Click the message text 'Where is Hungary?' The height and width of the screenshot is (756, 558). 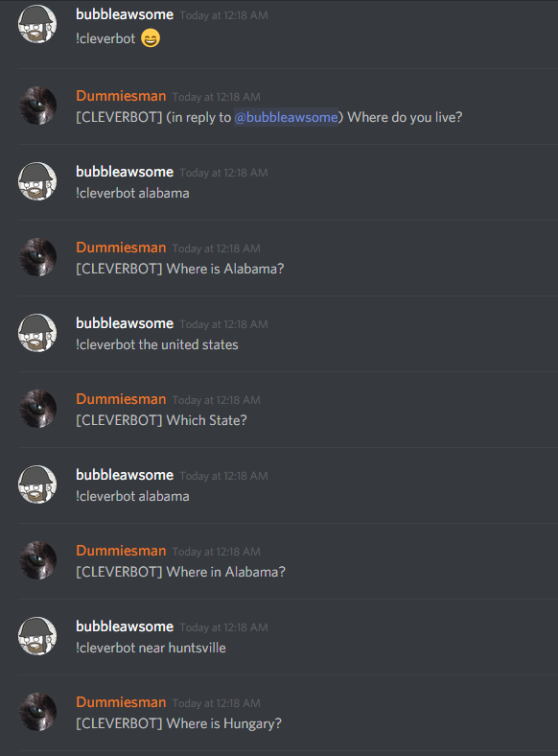(x=224, y=723)
